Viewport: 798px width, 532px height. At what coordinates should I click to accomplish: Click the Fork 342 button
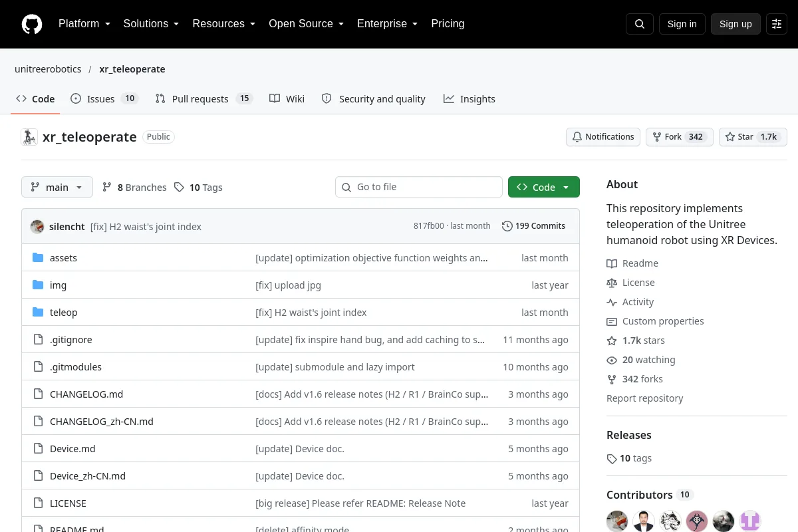click(679, 137)
